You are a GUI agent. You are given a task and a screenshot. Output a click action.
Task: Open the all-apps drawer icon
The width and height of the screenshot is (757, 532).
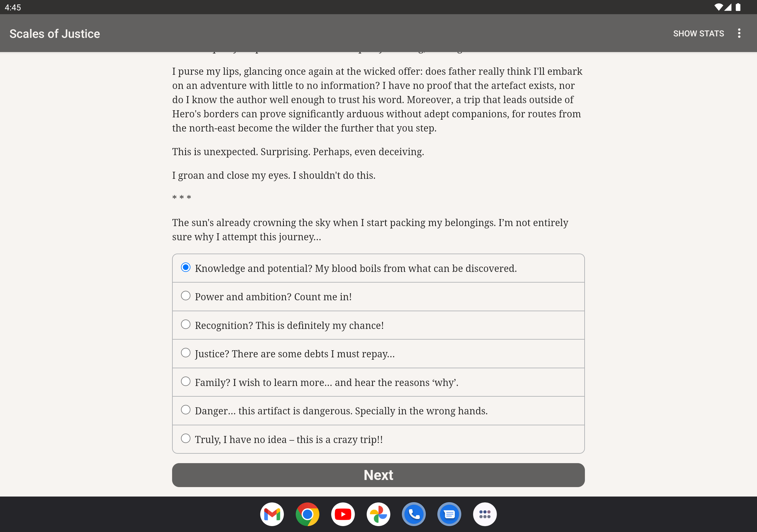[485, 514]
